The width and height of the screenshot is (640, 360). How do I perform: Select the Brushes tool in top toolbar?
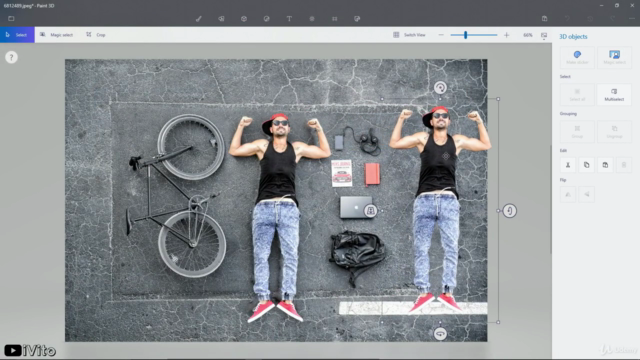pos(198,19)
